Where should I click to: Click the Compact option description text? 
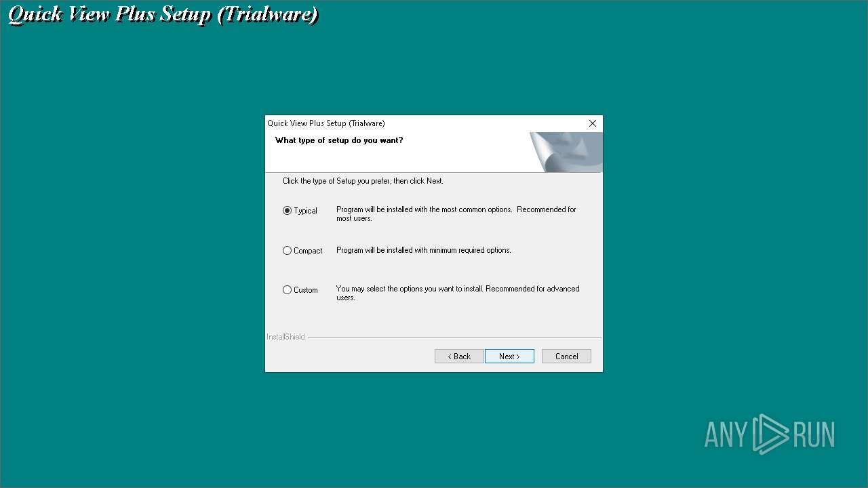point(424,250)
